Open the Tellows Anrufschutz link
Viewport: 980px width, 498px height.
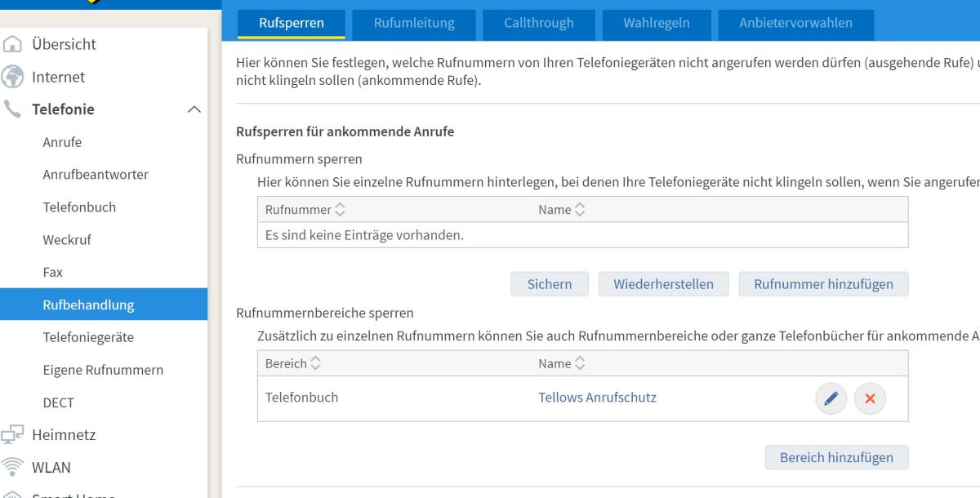coord(597,398)
